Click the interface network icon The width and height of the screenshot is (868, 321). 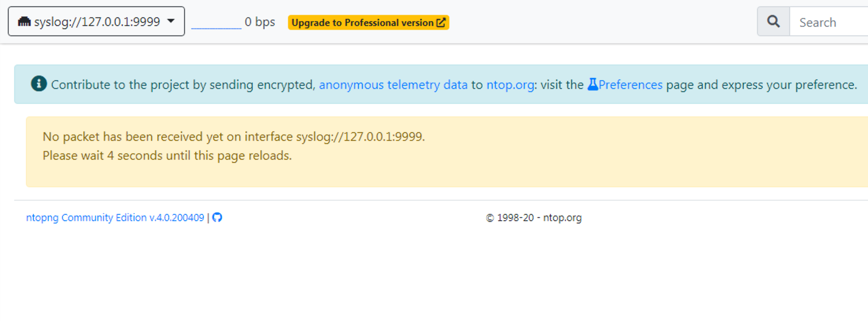[x=24, y=22]
